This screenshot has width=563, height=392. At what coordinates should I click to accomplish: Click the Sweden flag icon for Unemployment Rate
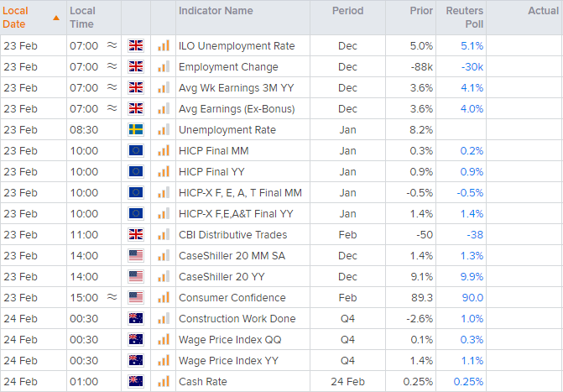[x=136, y=130]
